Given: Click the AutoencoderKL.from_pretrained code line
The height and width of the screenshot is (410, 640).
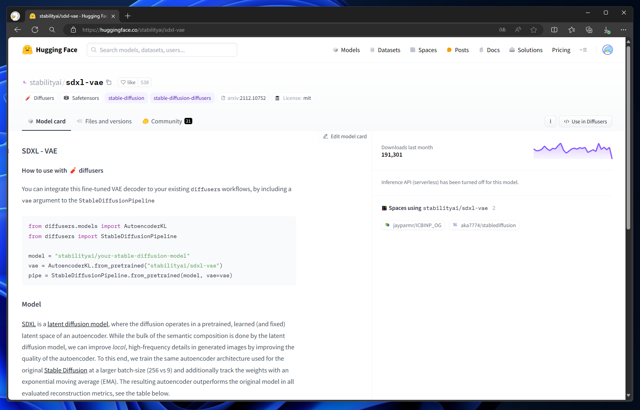Looking at the screenshot, I should [x=125, y=266].
